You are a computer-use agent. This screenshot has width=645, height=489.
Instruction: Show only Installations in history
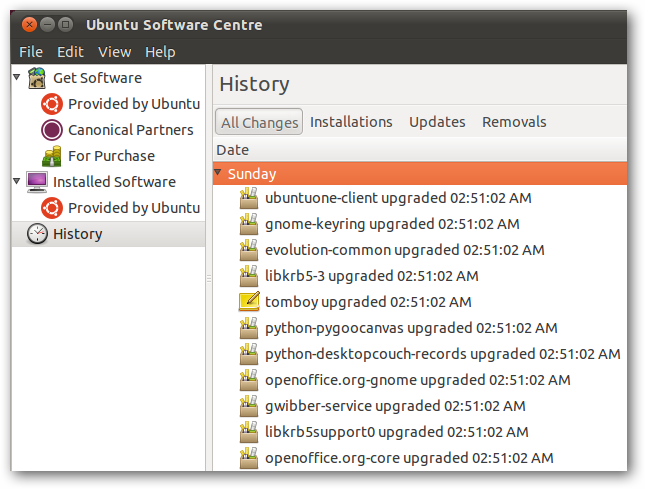point(351,122)
